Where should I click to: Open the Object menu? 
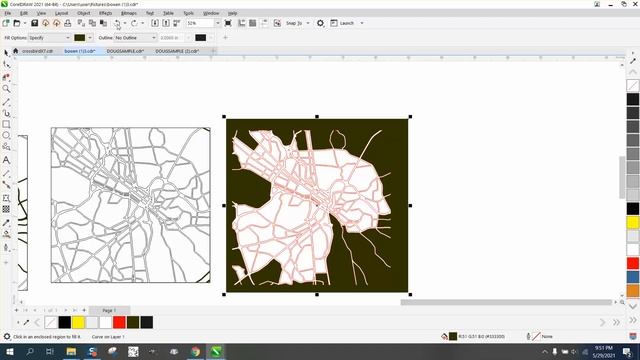click(83, 13)
